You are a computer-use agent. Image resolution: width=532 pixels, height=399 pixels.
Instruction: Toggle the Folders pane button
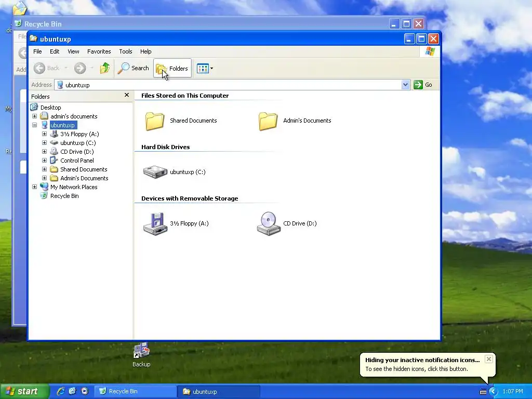(172, 68)
